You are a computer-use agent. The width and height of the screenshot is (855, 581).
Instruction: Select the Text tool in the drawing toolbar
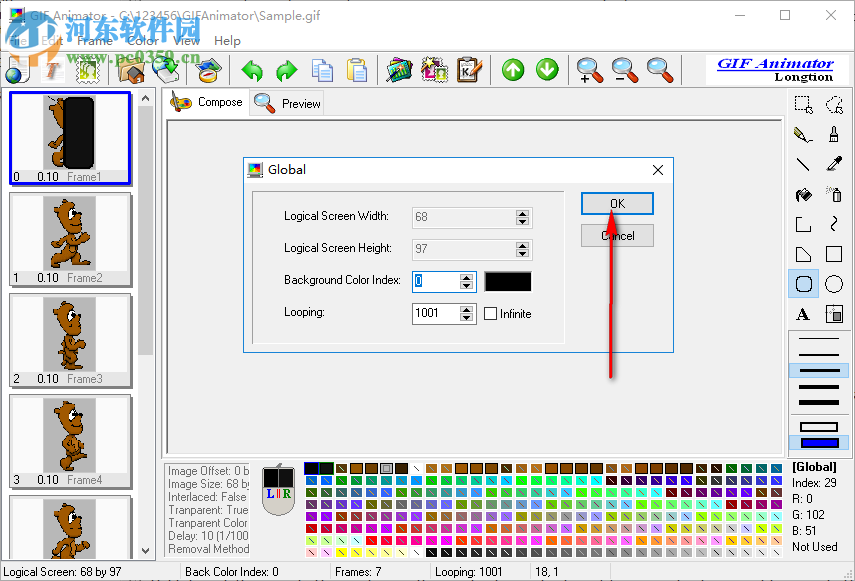click(803, 313)
